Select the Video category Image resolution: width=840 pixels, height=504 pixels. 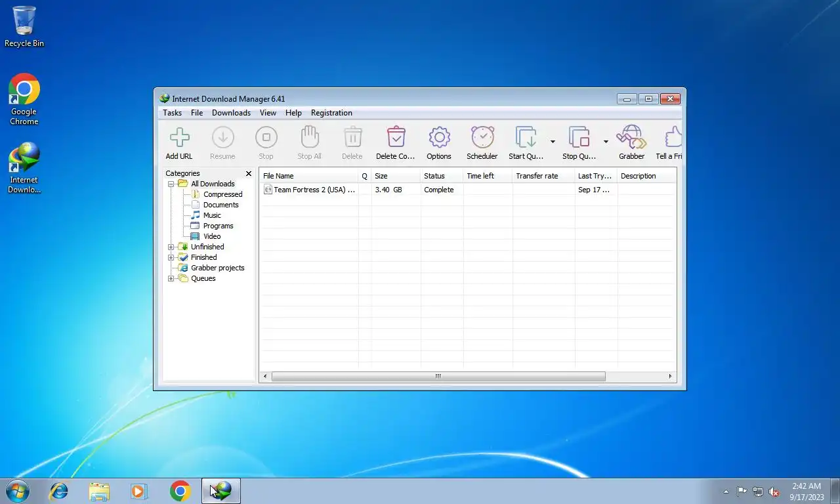coord(212,236)
